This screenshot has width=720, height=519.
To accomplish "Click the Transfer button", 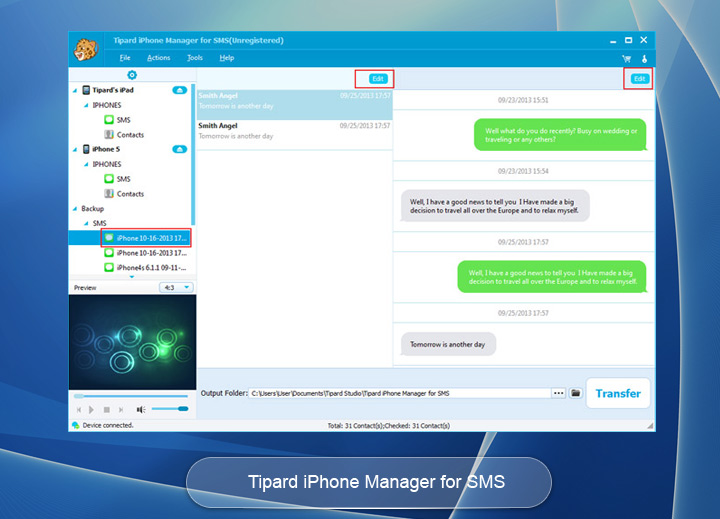I will tap(618, 394).
